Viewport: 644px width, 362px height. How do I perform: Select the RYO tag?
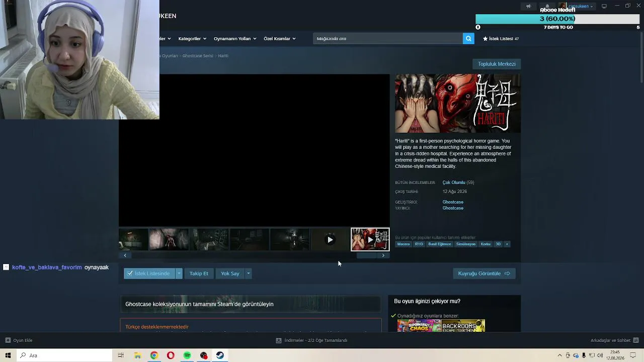[419, 244]
